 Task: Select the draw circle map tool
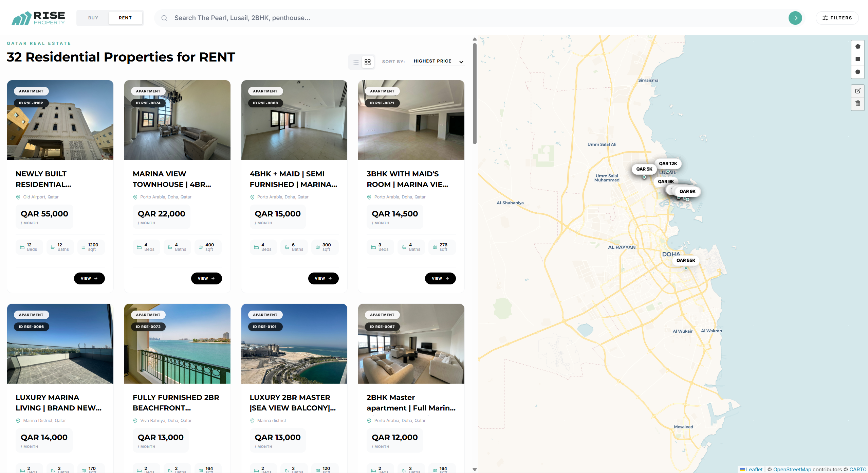click(x=857, y=72)
